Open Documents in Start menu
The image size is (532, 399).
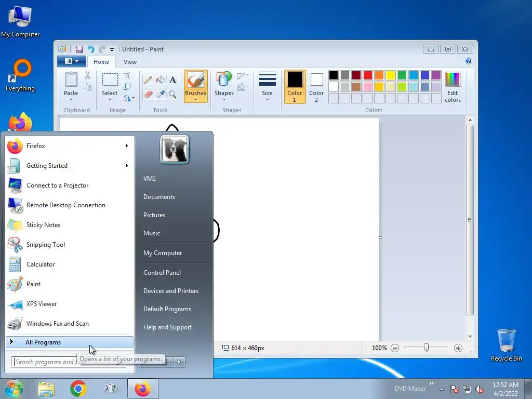(159, 197)
